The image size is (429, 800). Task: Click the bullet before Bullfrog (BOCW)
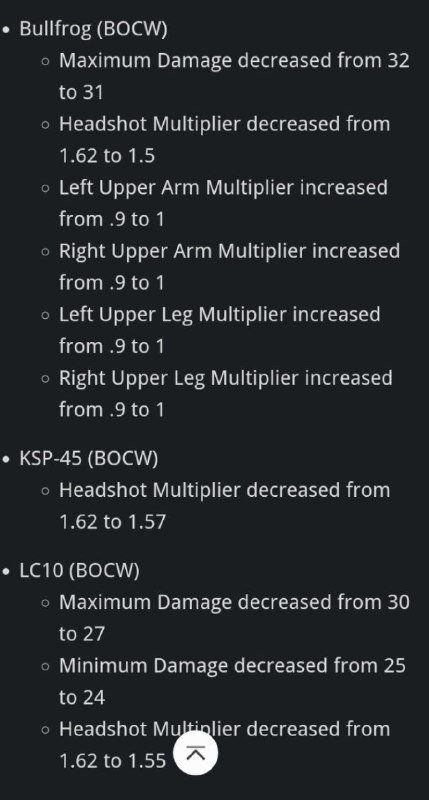(6, 30)
